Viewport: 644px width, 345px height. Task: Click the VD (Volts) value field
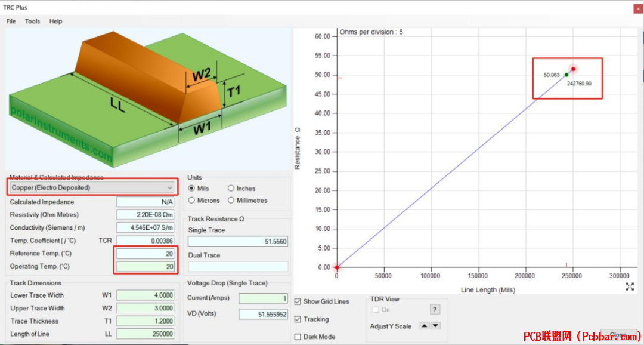(264, 314)
